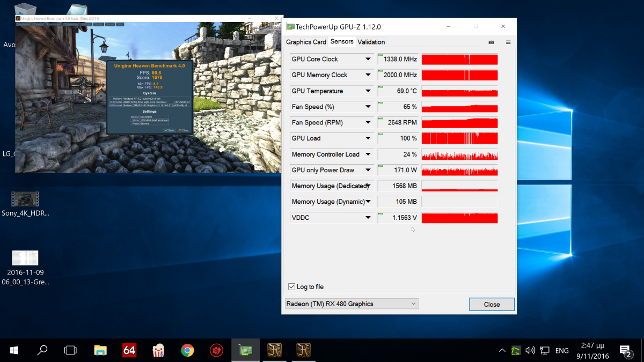Select the Sensors tab
The width and height of the screenshot is (644, 362).
[x=342, y=41]
